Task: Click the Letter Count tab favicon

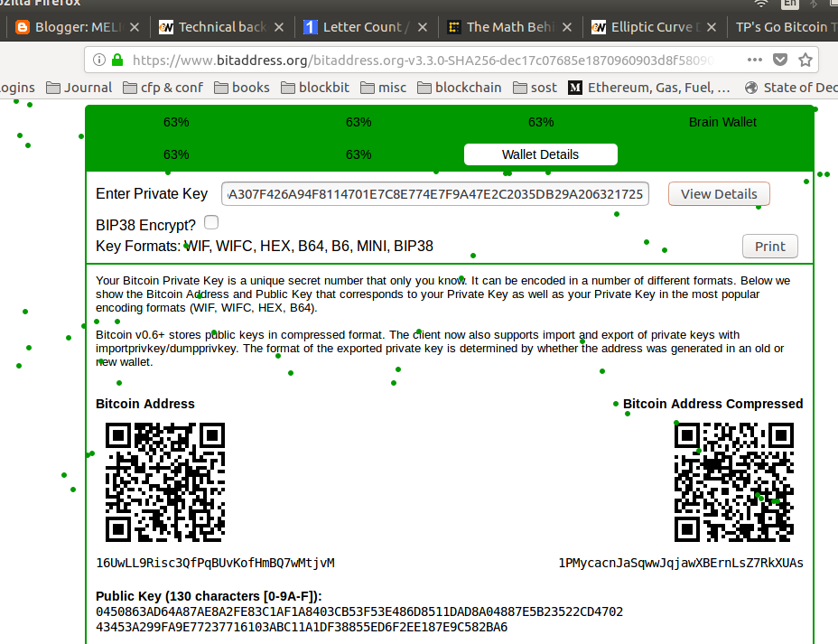Action: coord(311,27)
